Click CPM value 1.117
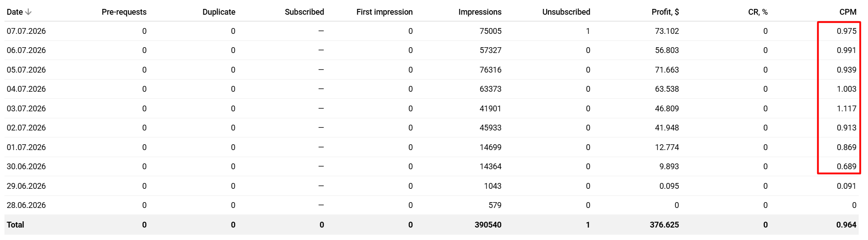 click(x=847, y=109)
